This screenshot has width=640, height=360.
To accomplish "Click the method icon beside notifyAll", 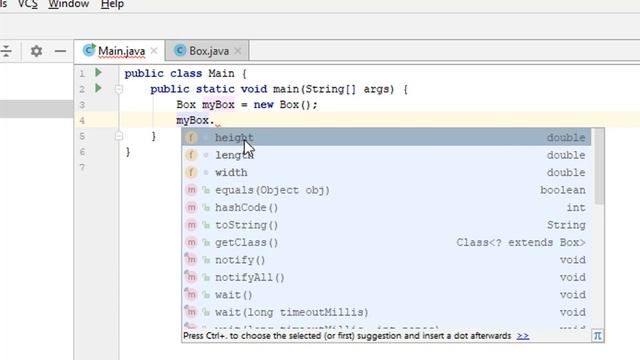I will click(x=191, y=278).
